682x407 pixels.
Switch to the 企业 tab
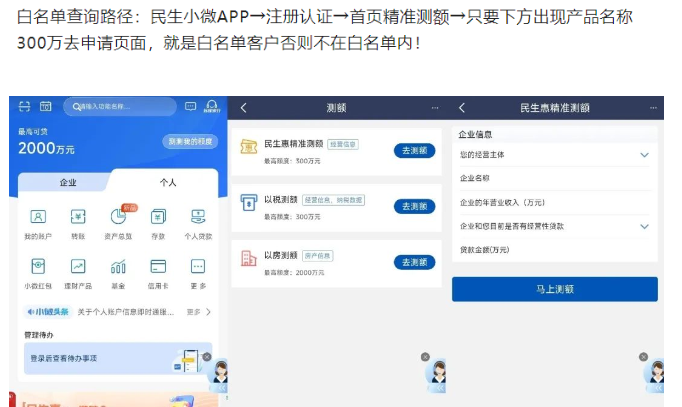coord(68,183)
